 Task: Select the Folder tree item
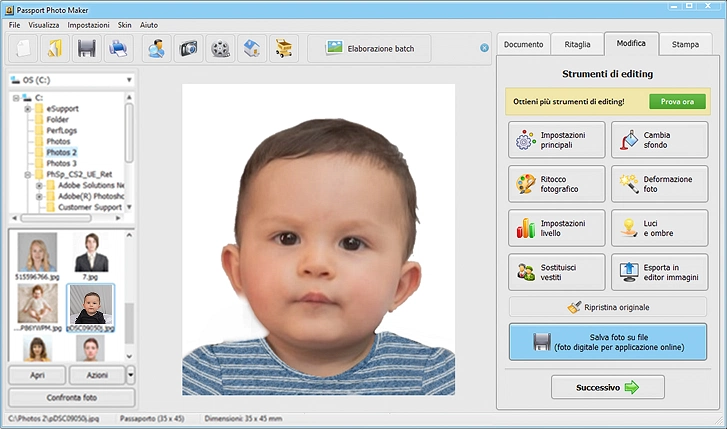(x=57, y=119)
